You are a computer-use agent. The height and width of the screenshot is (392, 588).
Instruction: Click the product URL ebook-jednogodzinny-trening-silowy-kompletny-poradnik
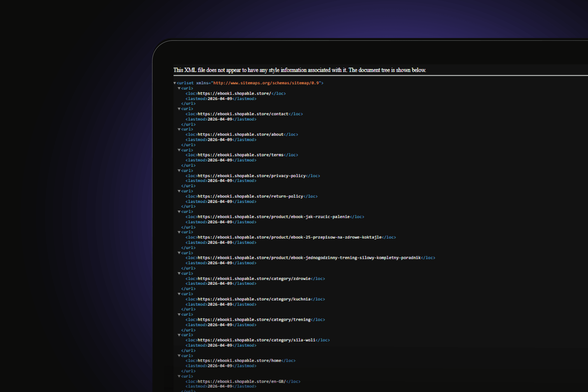click(309, 258)
